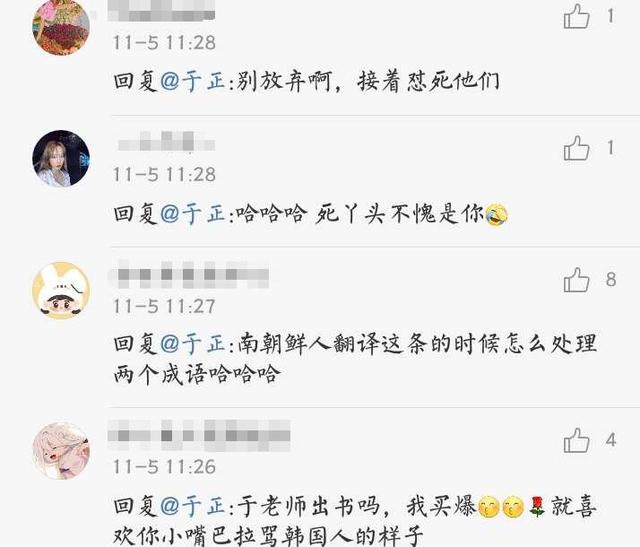Open blurred username above 11-5 11:27 timestamp
Viewport: 640px width, 547px height.
pos(189,274)
